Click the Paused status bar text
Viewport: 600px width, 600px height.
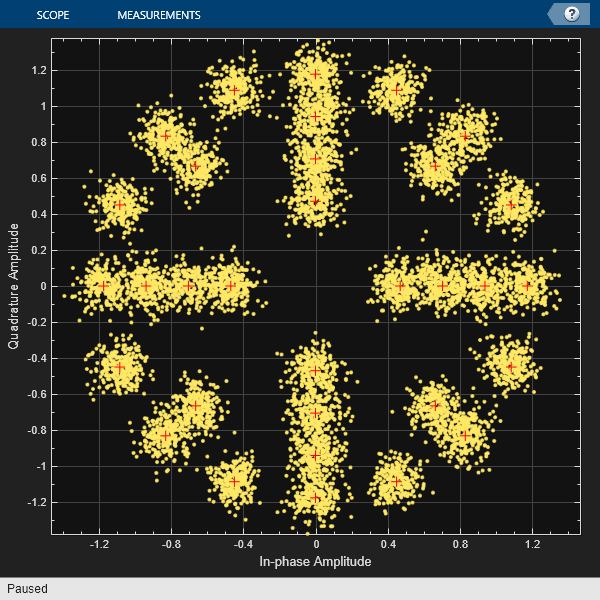[x=27, y=589]
